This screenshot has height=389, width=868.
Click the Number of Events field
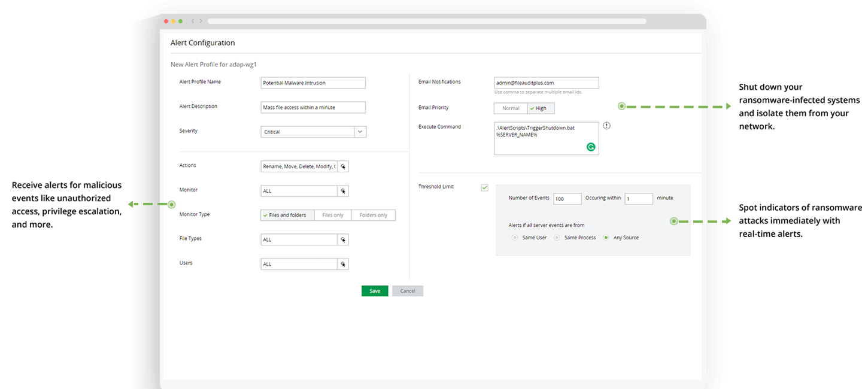[567, 199]
